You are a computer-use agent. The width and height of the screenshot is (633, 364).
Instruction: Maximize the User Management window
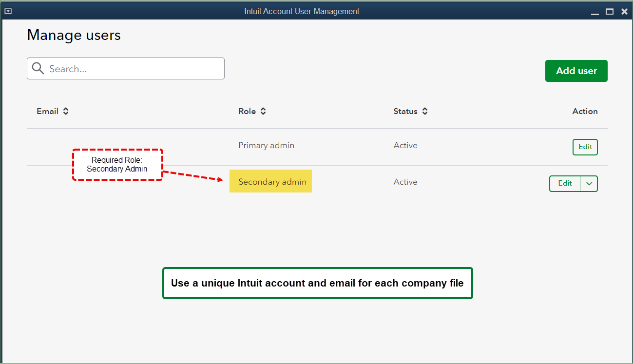click(610, 12)
